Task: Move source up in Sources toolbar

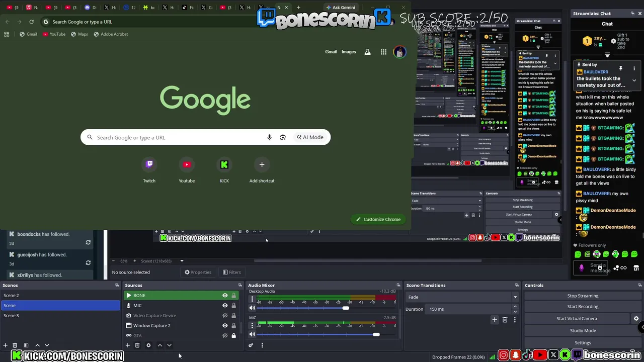Action: tap(160, 345)
